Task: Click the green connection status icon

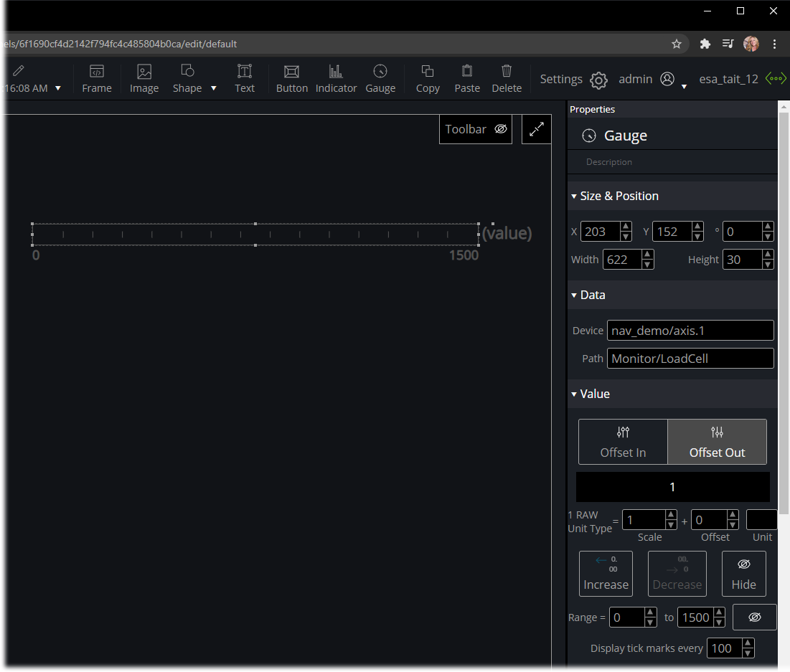Action: (x=776, y=79)
